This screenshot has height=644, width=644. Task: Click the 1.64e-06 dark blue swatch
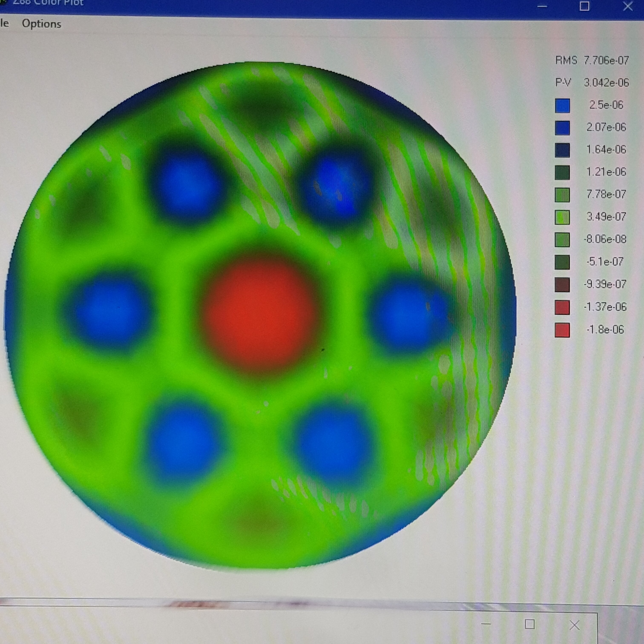[x=562, y=150]
